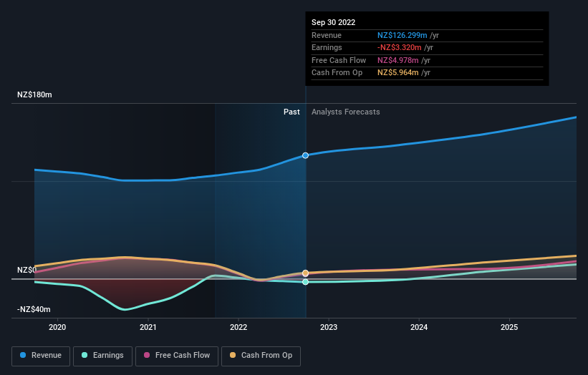Click the NZ$180m y-axis label
The width and height of the screenshot is (588, 375).
click(x=34, y=94)
